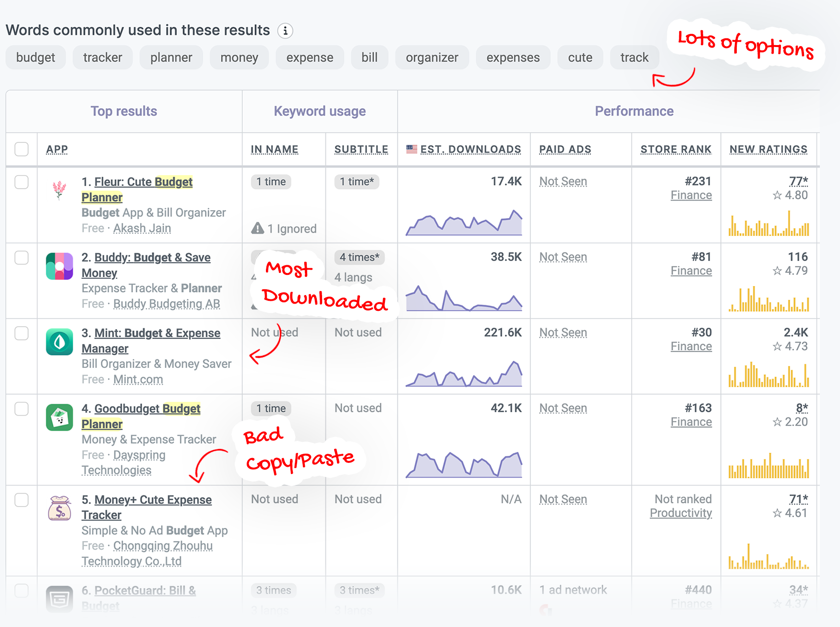Open the Money+ money bag icon
Viewport: 840px width, 627px height.
(x=60, y=509)
